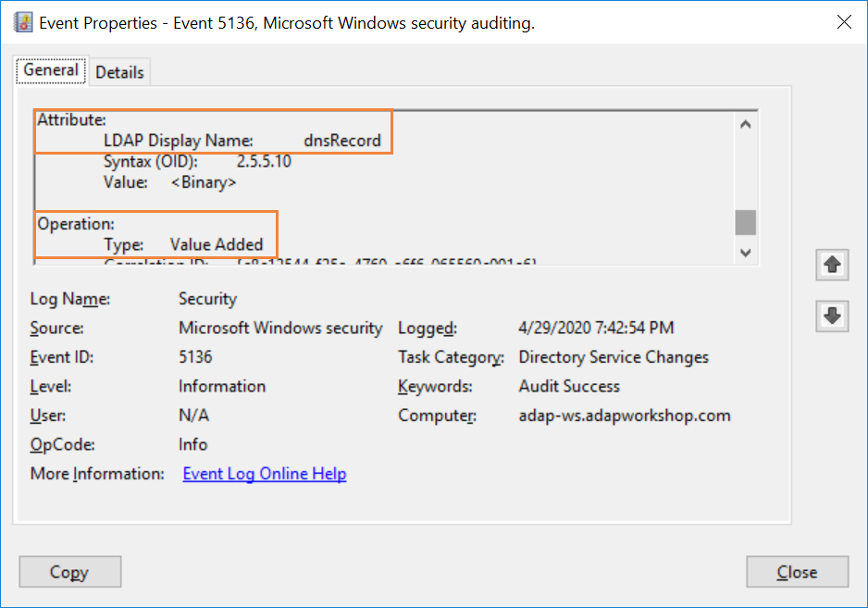Select the General tab
The image size is (868, 608).
coord(51,70)
